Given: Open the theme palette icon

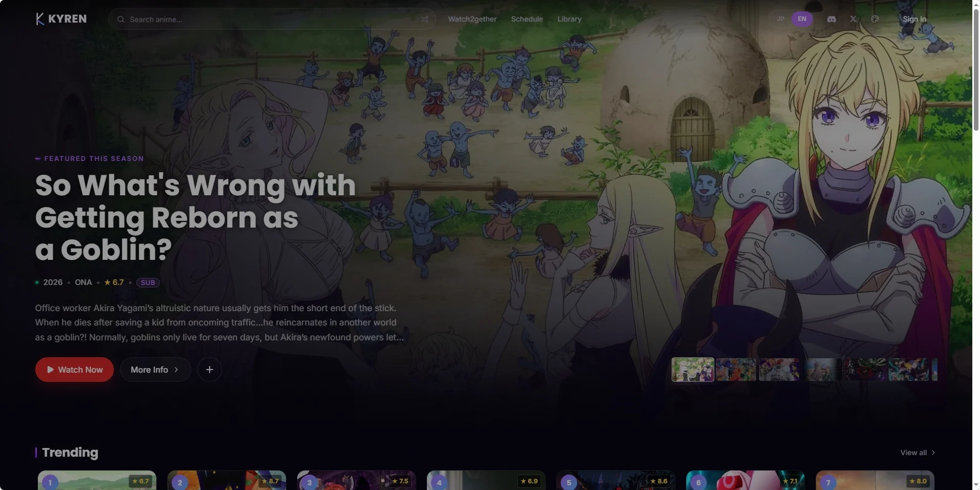Looking at the screenshot, I should coord(875,19).
